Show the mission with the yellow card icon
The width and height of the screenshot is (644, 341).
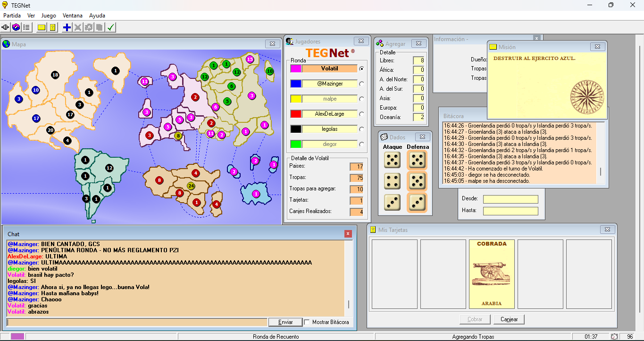coord(42,27)
